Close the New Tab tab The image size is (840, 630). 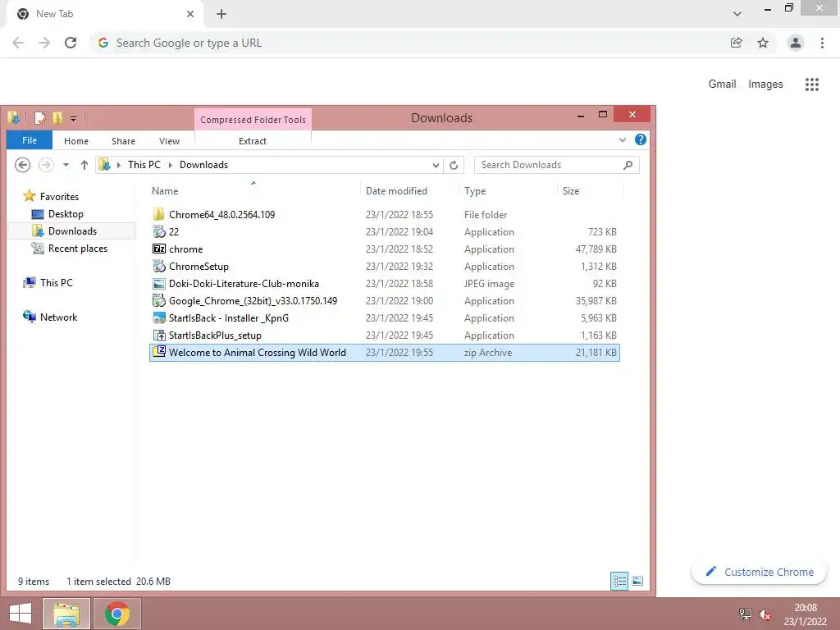190,14
